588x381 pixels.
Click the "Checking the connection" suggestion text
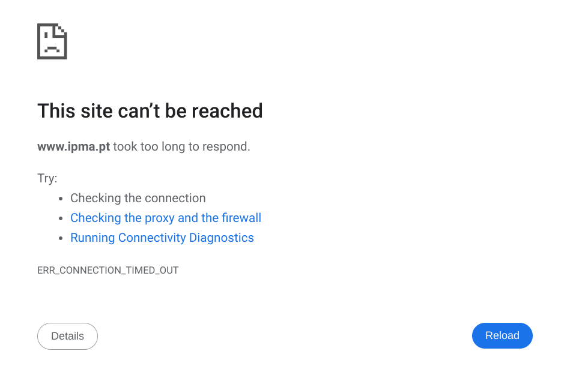138,198
